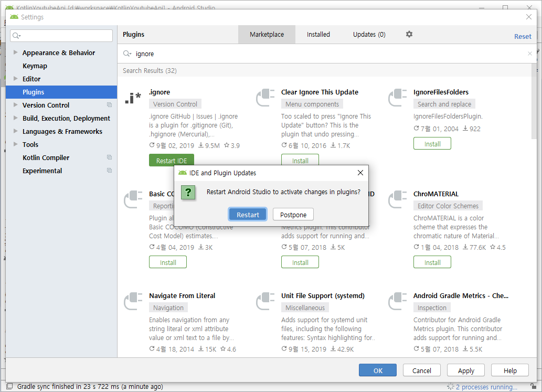Close the Settings dialog window
542x392 pixels.
tap(528, 17)
